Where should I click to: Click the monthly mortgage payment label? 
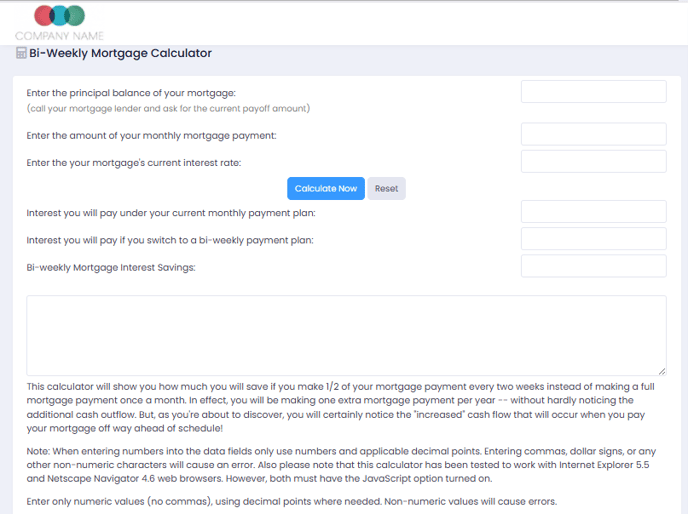pyautogui.click(x=151, y=136)
